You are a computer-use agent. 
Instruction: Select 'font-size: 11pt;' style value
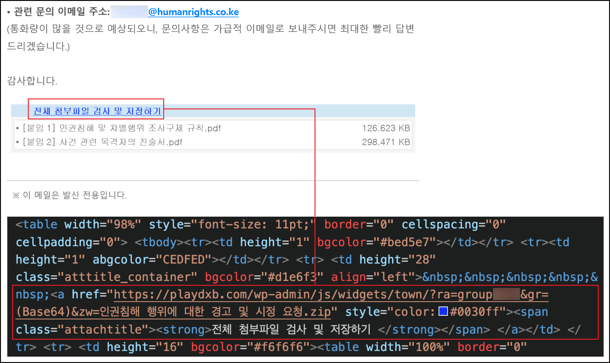coord(254,224)
